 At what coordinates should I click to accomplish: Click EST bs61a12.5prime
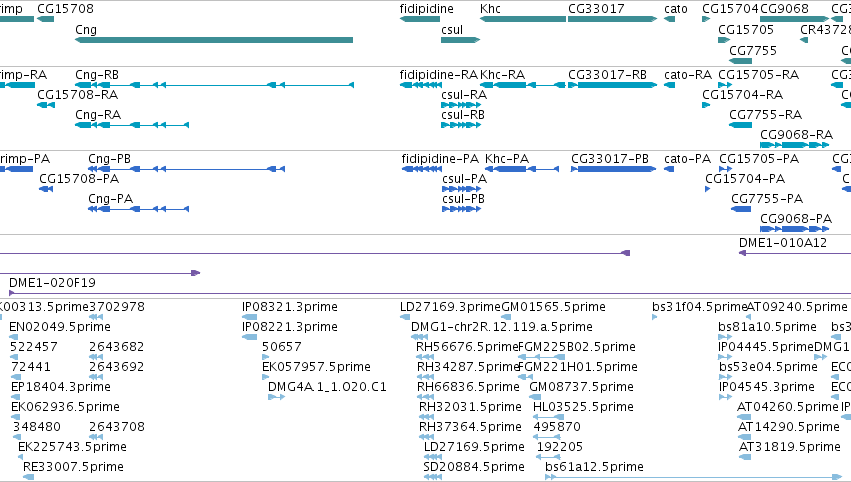693,477
